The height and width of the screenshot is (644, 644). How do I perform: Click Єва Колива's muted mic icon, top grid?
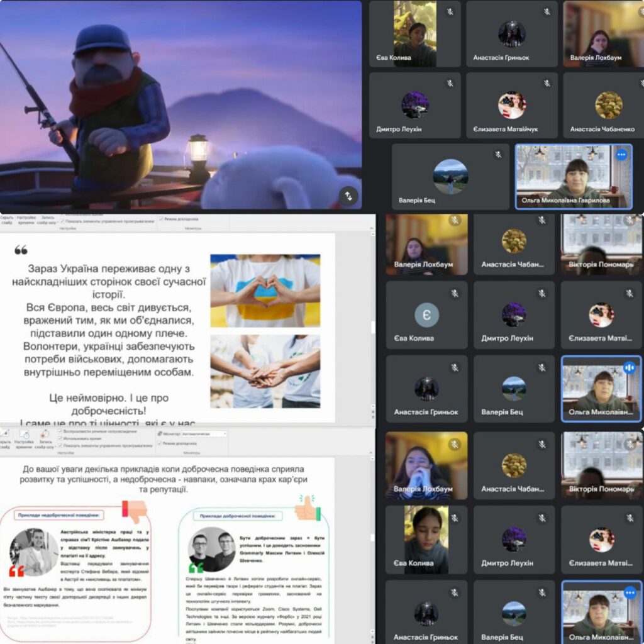coord(450,12)
